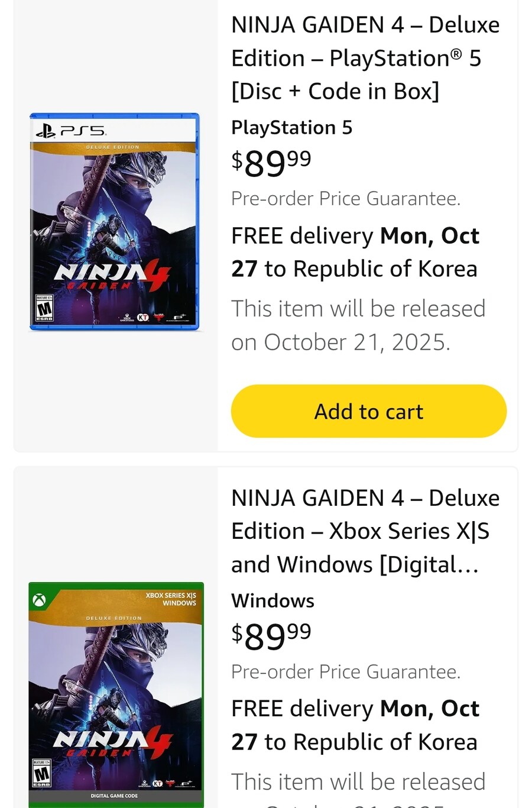Tap Pre-order Price Guarantee under the PS5 listing
Viewport: 532px width, 808px height.
(346, 199)
